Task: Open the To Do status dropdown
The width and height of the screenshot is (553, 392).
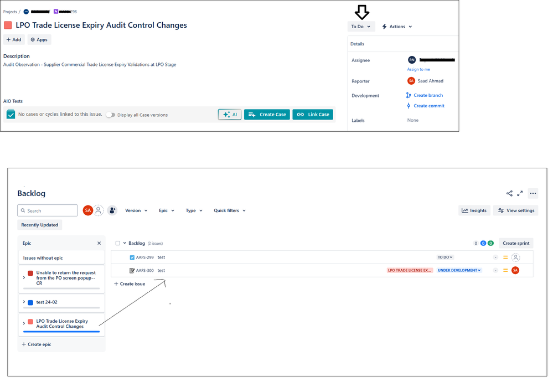Action: 361,27
